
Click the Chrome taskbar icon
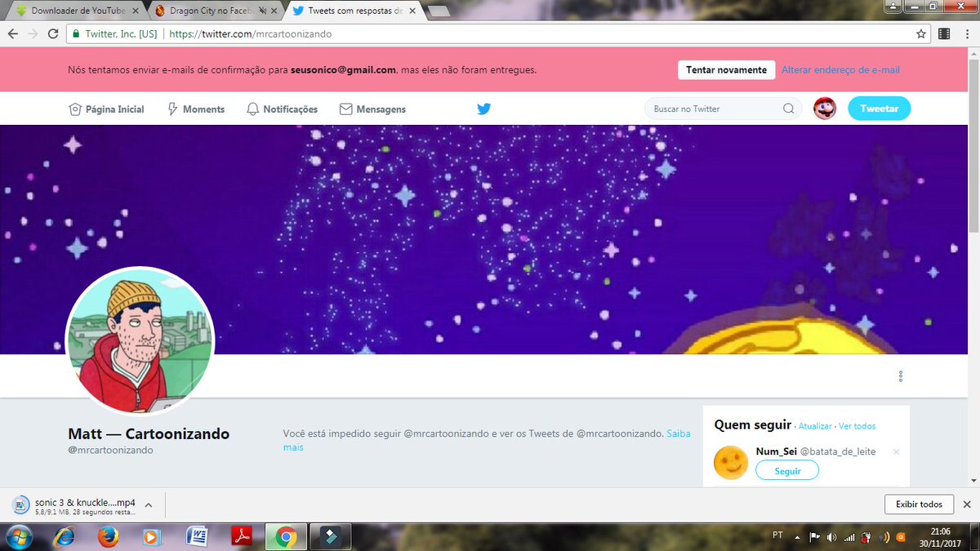click(285, 536)
